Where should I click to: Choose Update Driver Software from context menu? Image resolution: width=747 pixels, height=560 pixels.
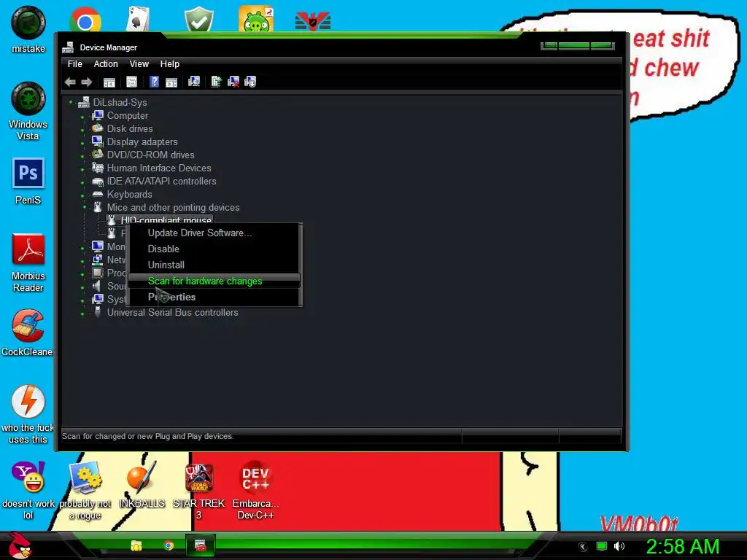point(214,233)
